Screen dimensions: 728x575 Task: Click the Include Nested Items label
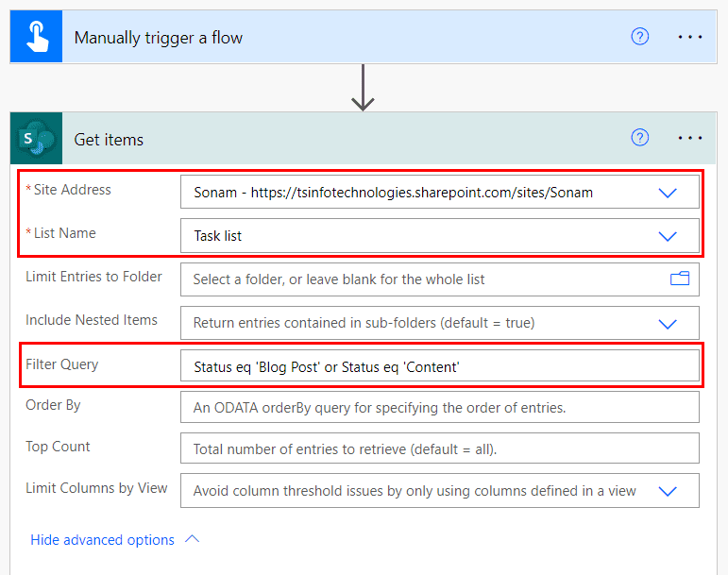[x=92, y=320]
